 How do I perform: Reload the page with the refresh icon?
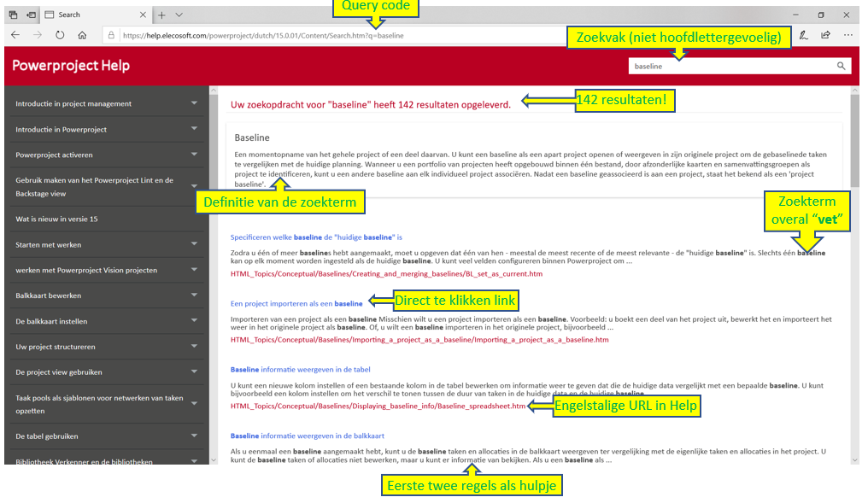coord(60,35)
